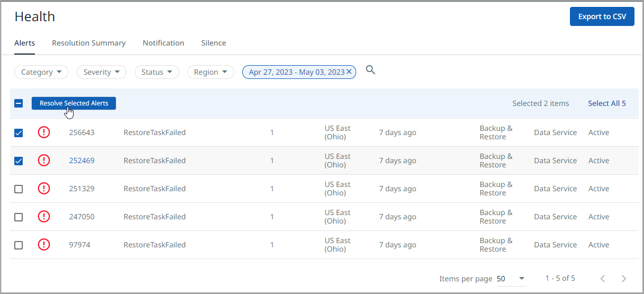Remove the date range filter chip
The height and width of the screenshot is (294, 644).
(x=349, y=72)
